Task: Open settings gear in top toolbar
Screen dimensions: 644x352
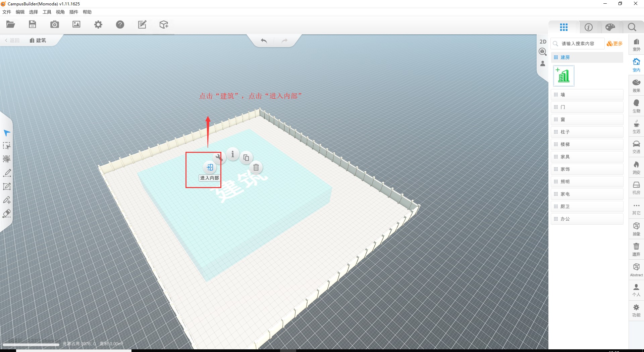Action: click(x=98, y=25)
